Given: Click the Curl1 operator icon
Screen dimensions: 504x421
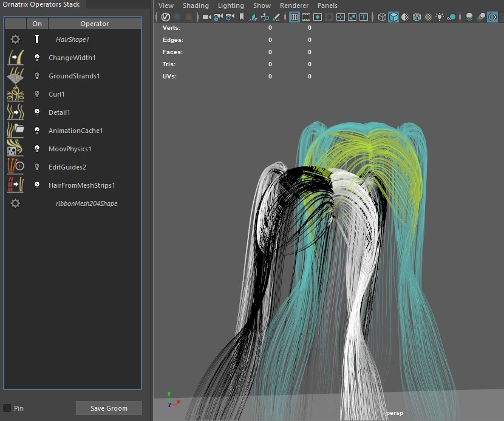Looking at the screenshot, I should (15, 94).
